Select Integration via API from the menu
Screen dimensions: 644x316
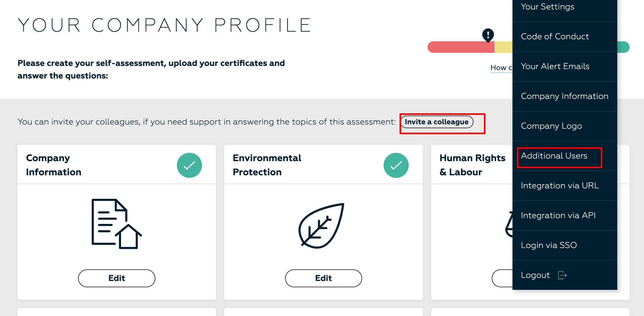[559, 215]
